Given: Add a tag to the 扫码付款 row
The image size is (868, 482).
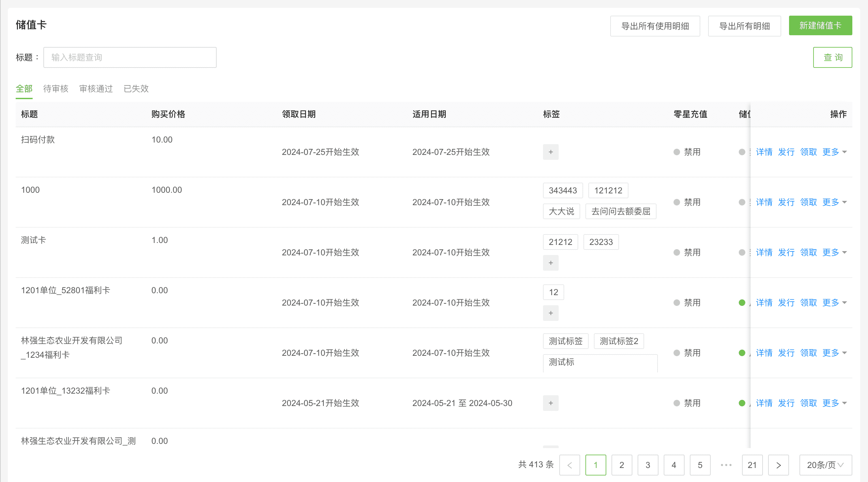Looking at the screenshot, I should click(x=550, y=152).
